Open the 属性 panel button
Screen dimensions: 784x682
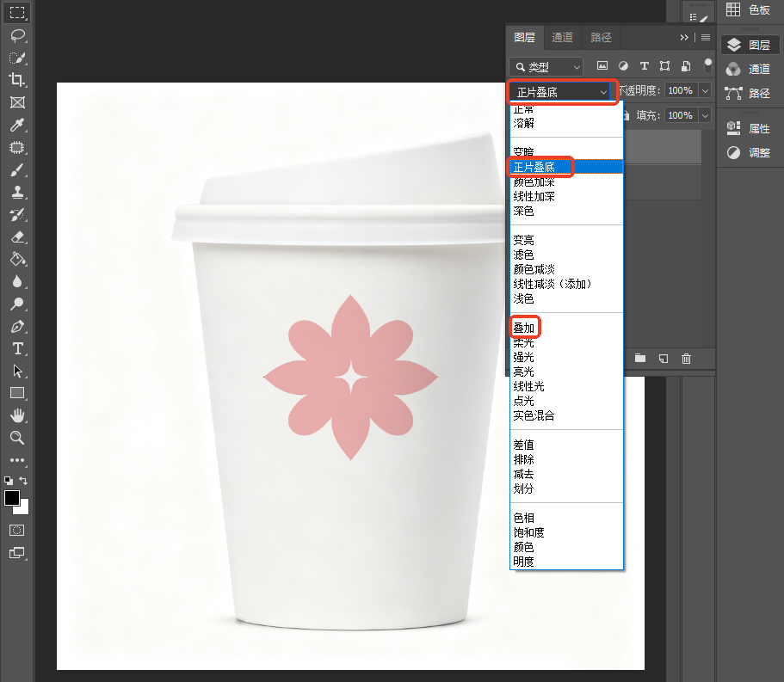[749, 128]
